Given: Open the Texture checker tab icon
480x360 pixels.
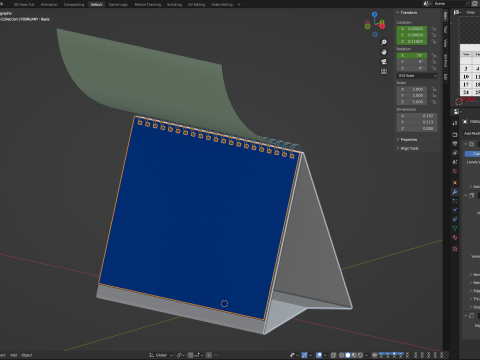Looking at the screenshot, I should click(455, 249).
